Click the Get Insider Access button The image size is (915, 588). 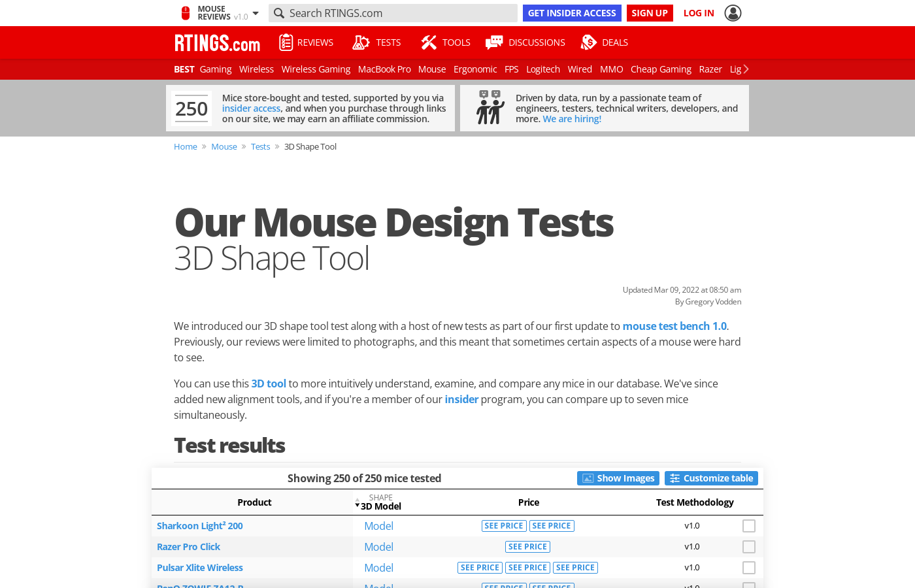pos(572,13)
